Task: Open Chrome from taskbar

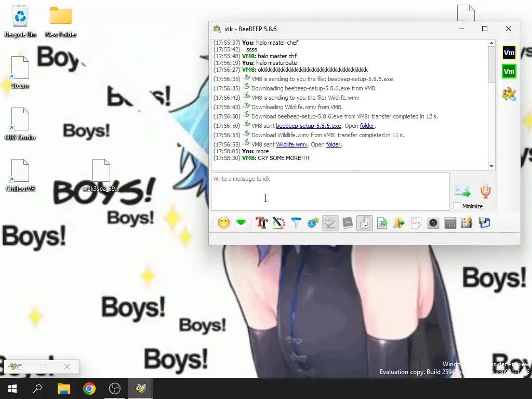Action: 89,389
